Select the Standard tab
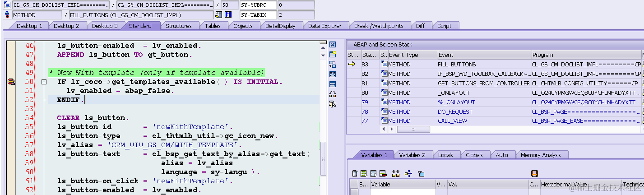 tap(140, 26)
